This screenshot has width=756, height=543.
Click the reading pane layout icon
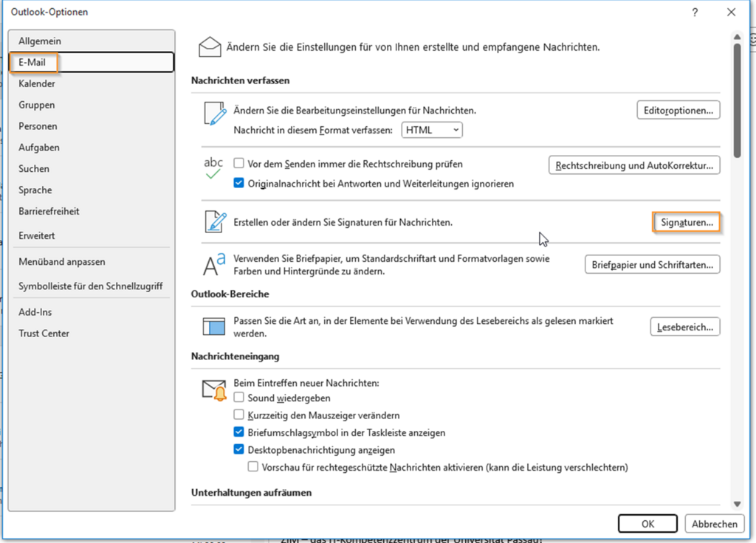(214, 327)
